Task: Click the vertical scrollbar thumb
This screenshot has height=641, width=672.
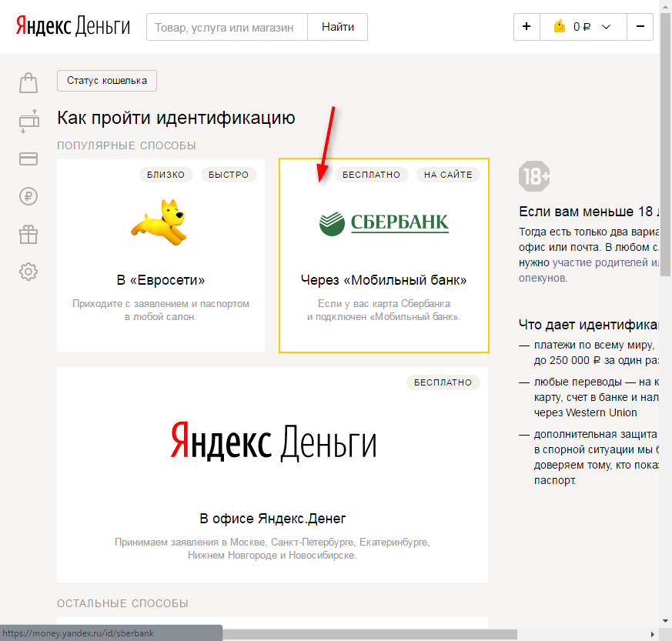Action: (666, 154)
